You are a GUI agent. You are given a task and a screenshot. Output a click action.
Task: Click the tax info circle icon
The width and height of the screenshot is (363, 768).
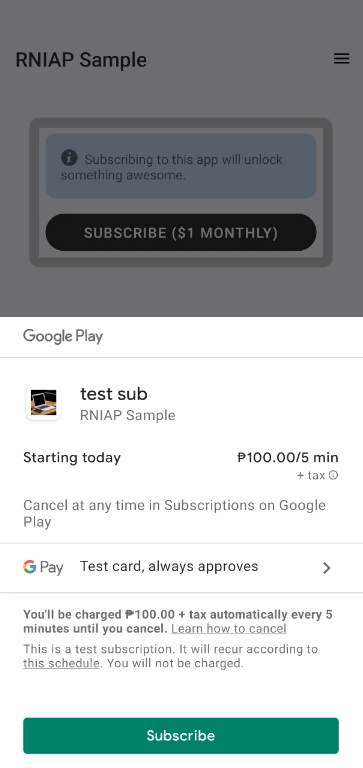point(333,475)
